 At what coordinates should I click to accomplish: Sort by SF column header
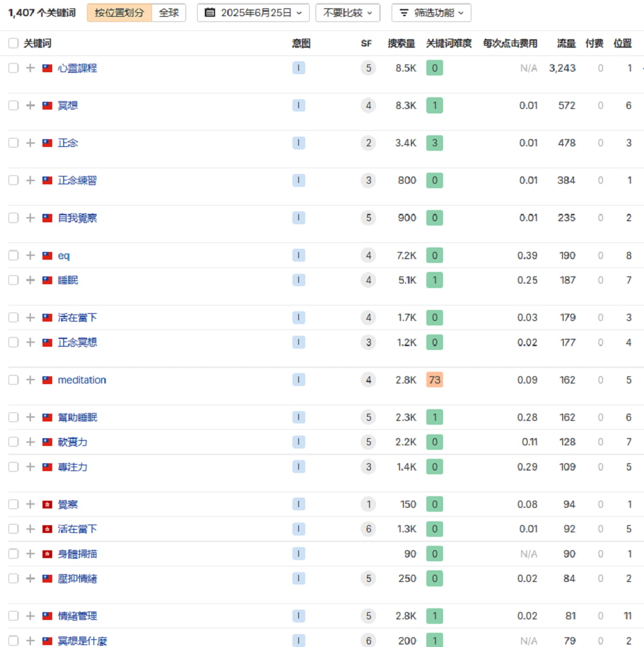pos(366,43)
